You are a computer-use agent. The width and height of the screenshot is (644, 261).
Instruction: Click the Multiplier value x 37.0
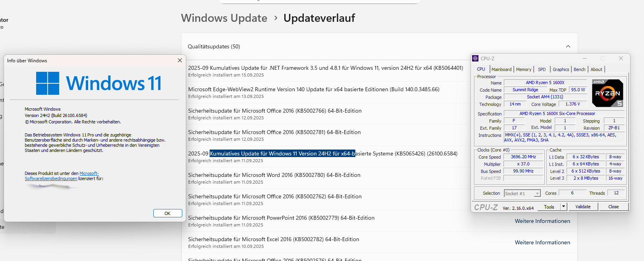pos(523,164)
